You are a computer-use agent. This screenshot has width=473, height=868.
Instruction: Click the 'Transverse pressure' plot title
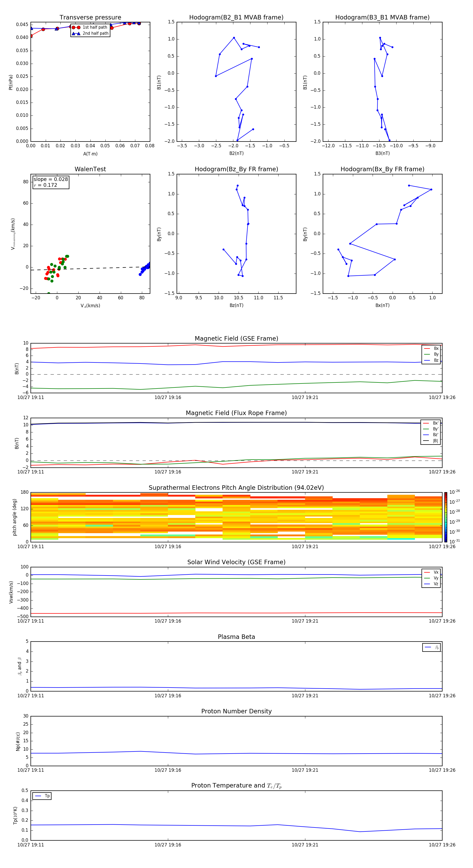click(90, 18)
